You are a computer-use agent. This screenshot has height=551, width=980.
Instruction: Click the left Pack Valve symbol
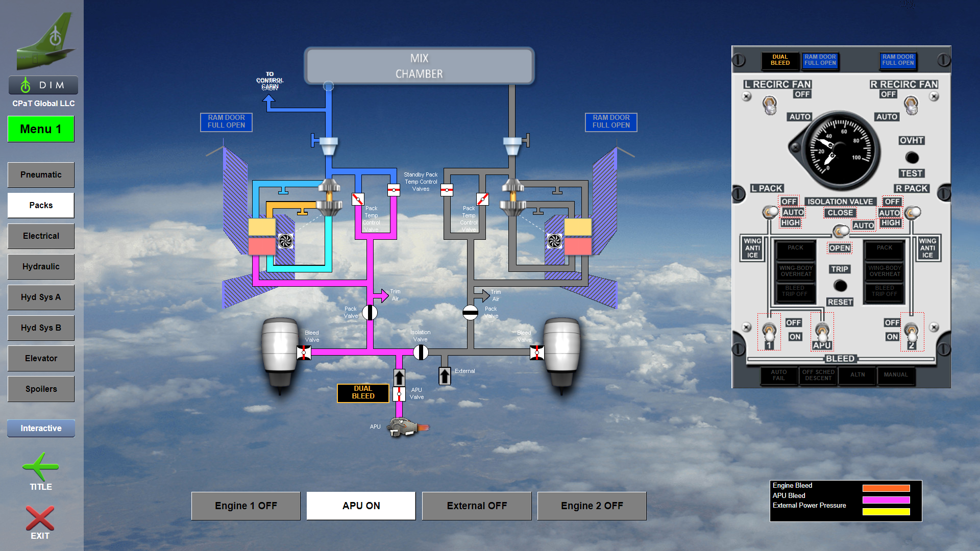point(370,312)
